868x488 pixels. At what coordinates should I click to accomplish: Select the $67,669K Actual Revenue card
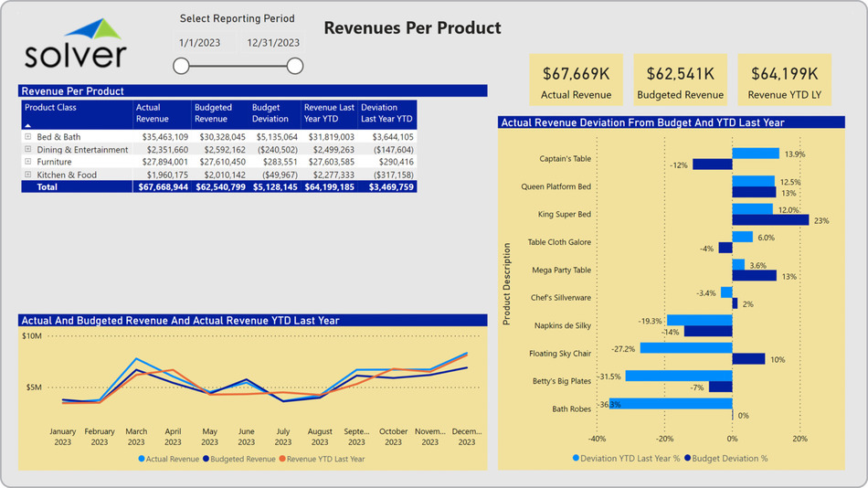click(575, 80)
